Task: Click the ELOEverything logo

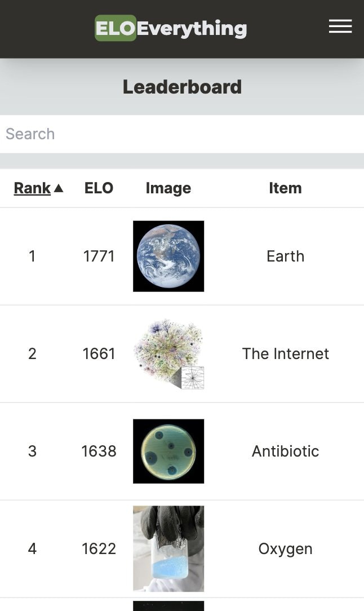Action: [x=171, y=28]
